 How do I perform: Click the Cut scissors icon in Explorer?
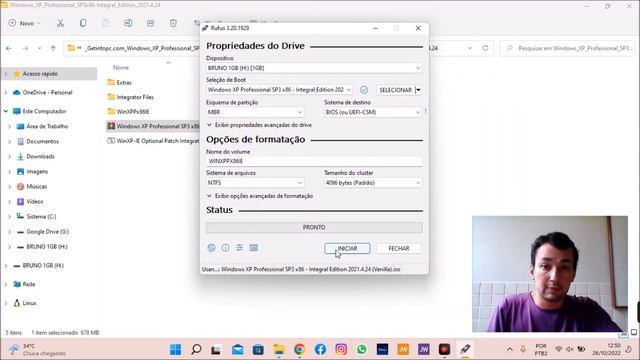(60, 23)
